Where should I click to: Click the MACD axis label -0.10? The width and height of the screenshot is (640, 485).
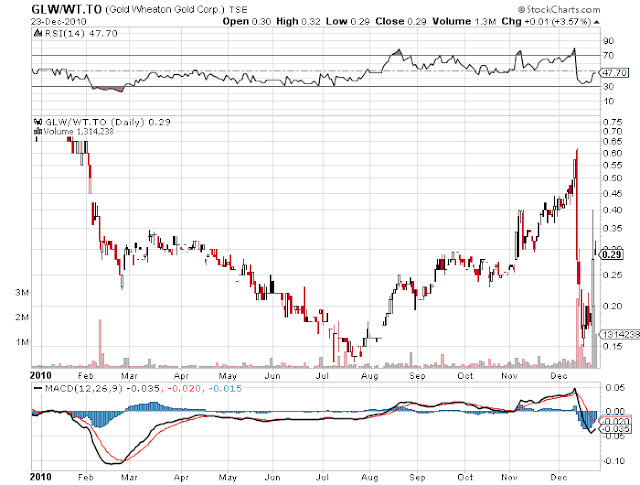point(613,461)
